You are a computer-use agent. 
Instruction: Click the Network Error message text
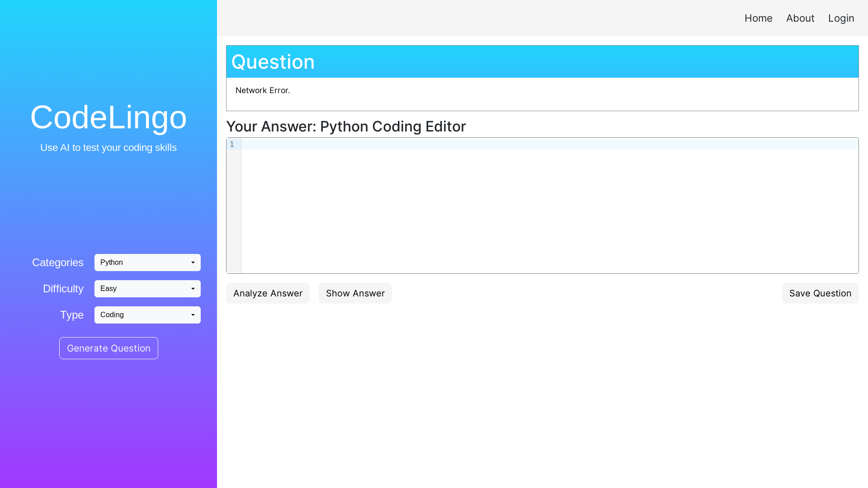(x=263, y=90)
